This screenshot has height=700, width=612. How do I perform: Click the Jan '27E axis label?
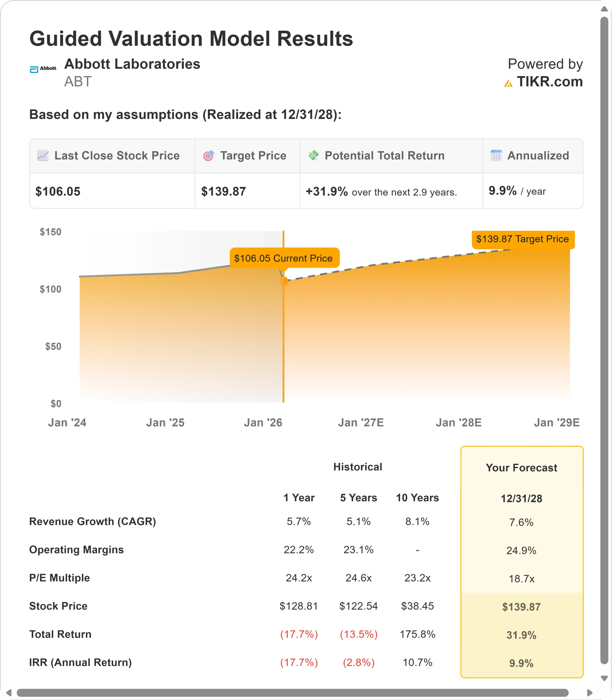(361, 422)
